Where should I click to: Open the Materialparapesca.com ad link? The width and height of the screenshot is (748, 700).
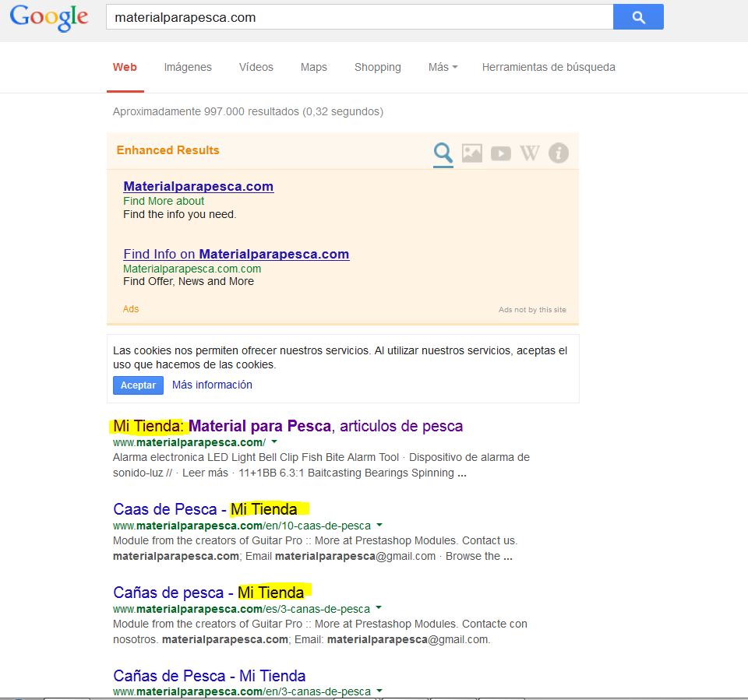coord(199,186)
